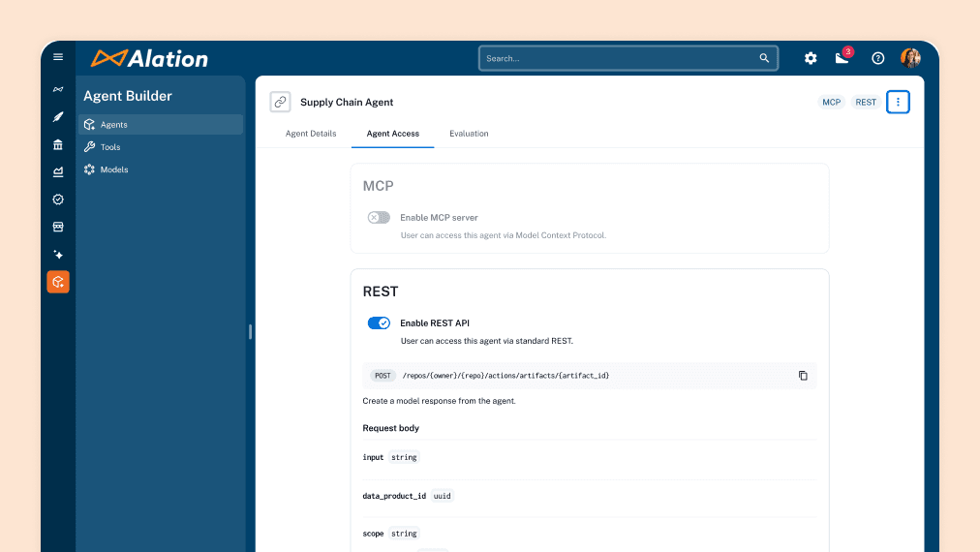Open the storefront marketplace icon
Screen dimensions: 980x552
58,227
